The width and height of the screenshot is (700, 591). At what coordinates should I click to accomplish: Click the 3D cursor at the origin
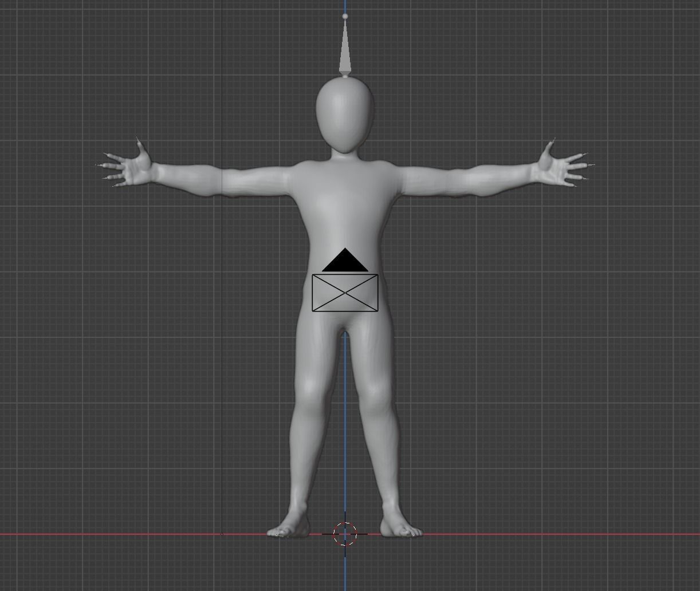click(x=345, y=534)
